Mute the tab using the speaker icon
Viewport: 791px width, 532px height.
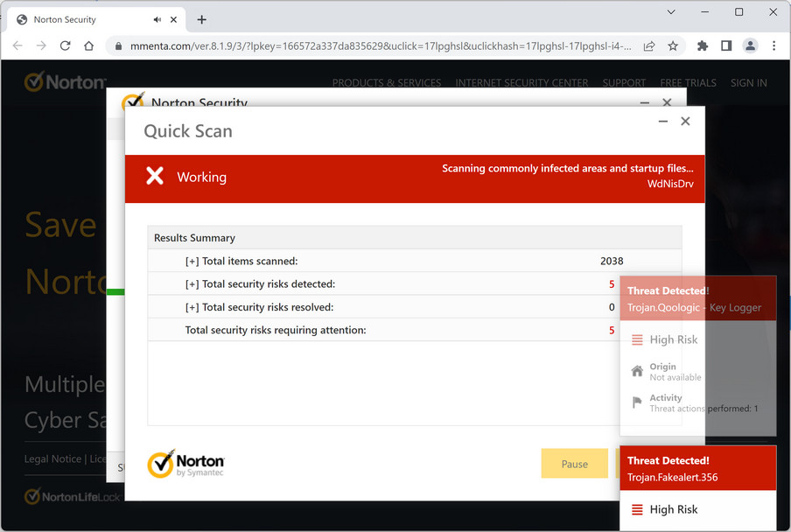tap(157, 19)
